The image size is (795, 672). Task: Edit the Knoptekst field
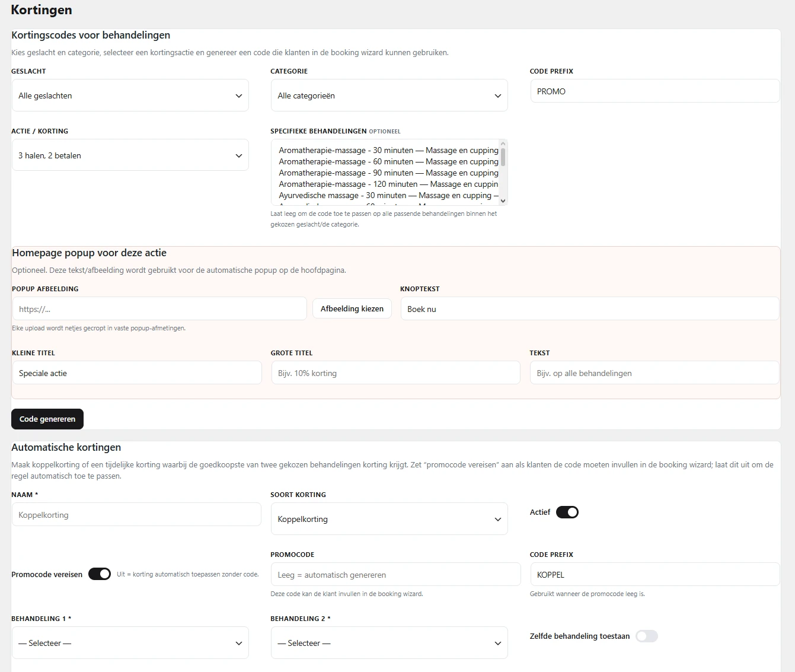coord(590,309)
